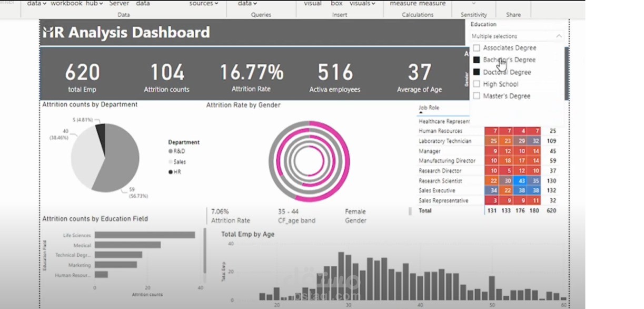Click the blue 43 cell in matrix
Viewport: 644px width, 309px height.
(x=521, y=181)
